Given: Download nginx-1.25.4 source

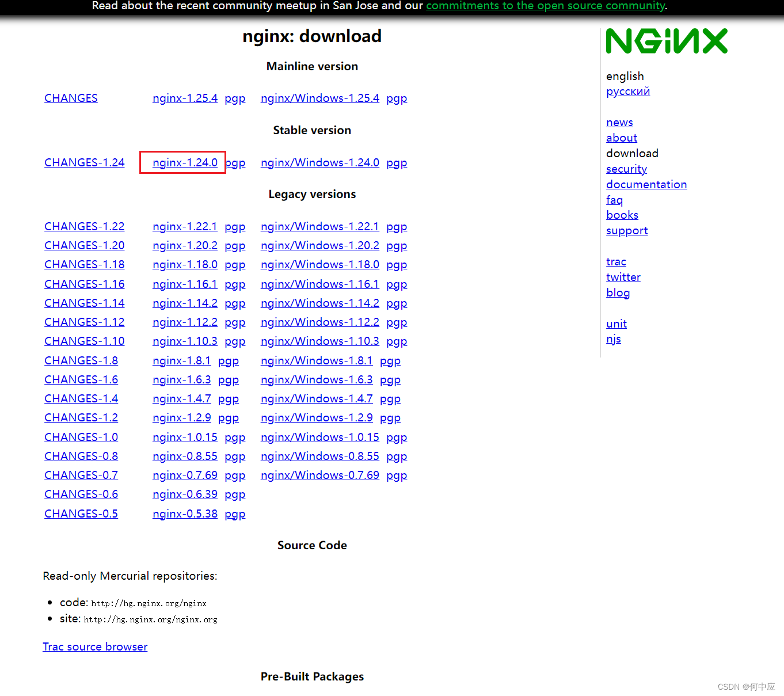Looking at the screenshot, I should 185,98.
